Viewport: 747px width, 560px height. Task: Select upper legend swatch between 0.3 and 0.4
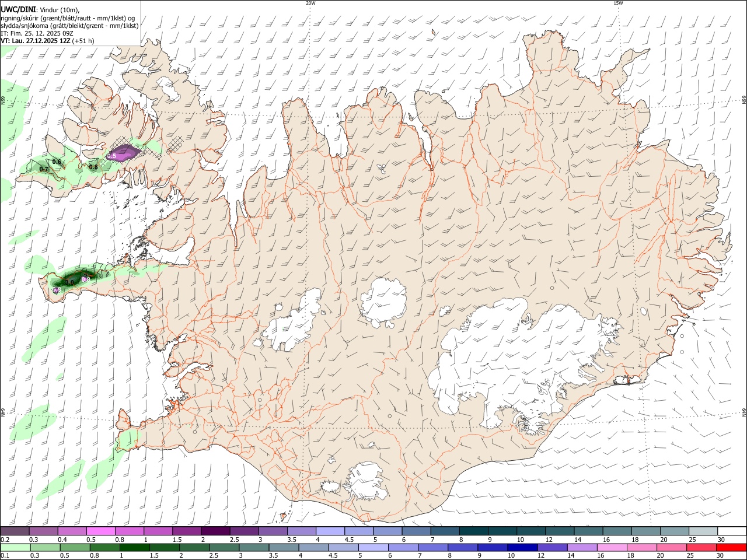point(44,531)
